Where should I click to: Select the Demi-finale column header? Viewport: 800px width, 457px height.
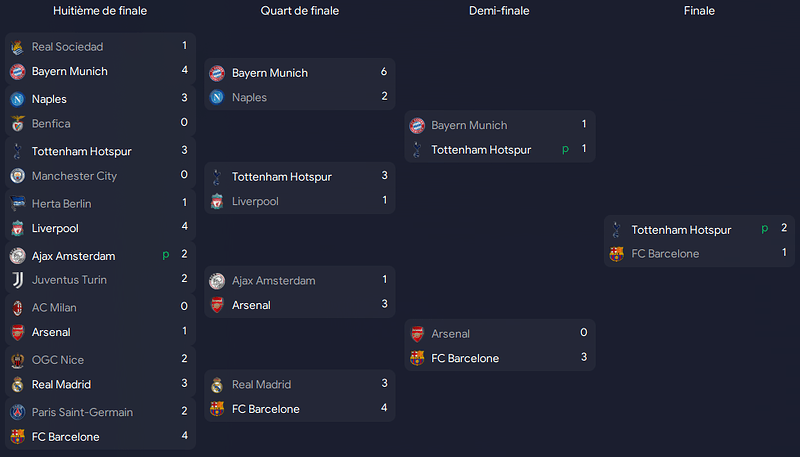499,11
